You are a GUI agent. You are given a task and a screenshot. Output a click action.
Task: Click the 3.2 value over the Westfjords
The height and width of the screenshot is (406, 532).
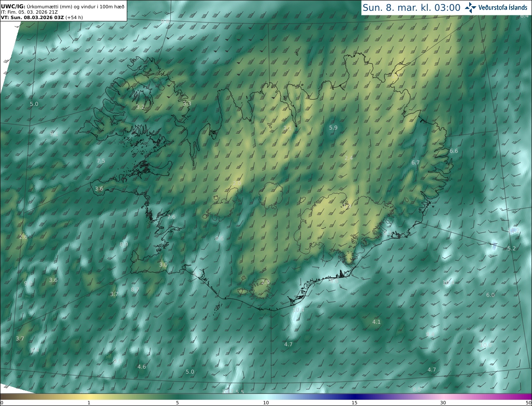point(140,107)
